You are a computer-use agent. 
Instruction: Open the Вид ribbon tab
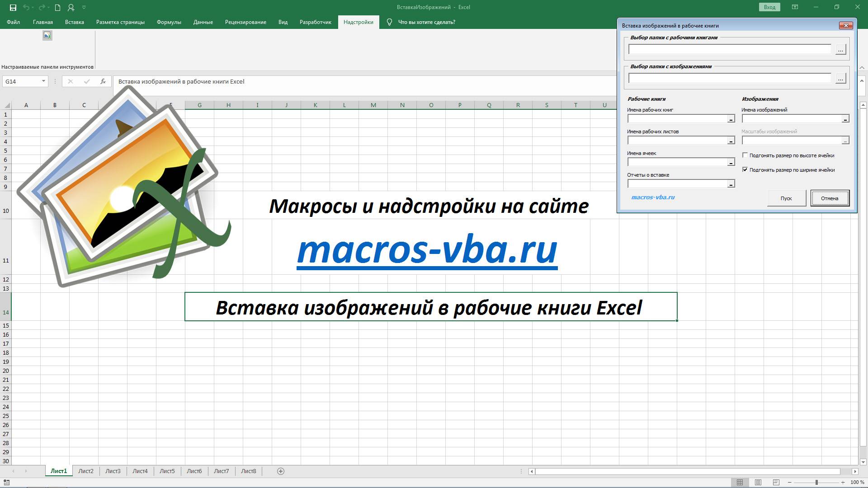283,22
